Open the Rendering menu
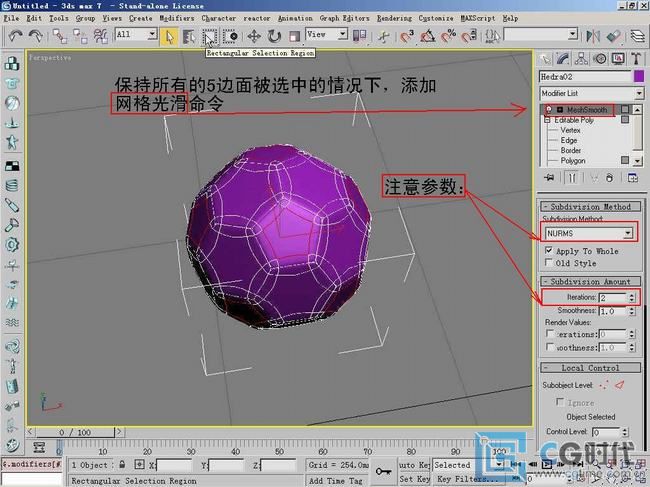650x487 pixels. pos(394,18)
